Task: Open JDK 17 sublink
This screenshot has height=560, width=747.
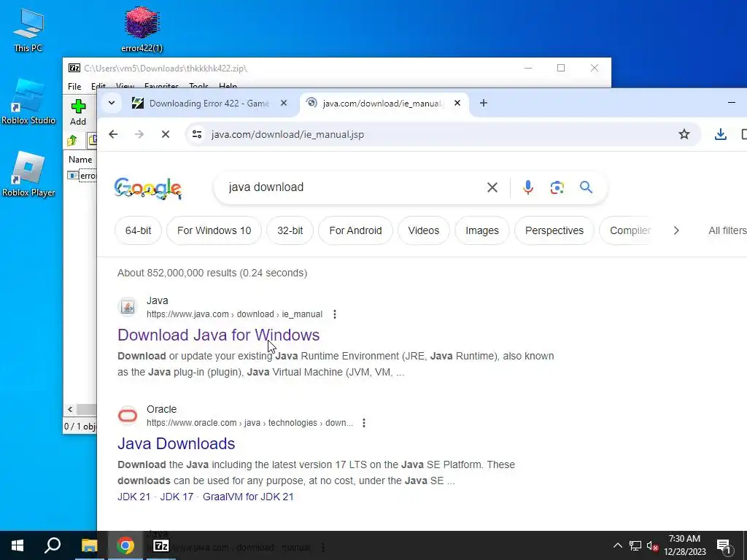Action: 177,497
